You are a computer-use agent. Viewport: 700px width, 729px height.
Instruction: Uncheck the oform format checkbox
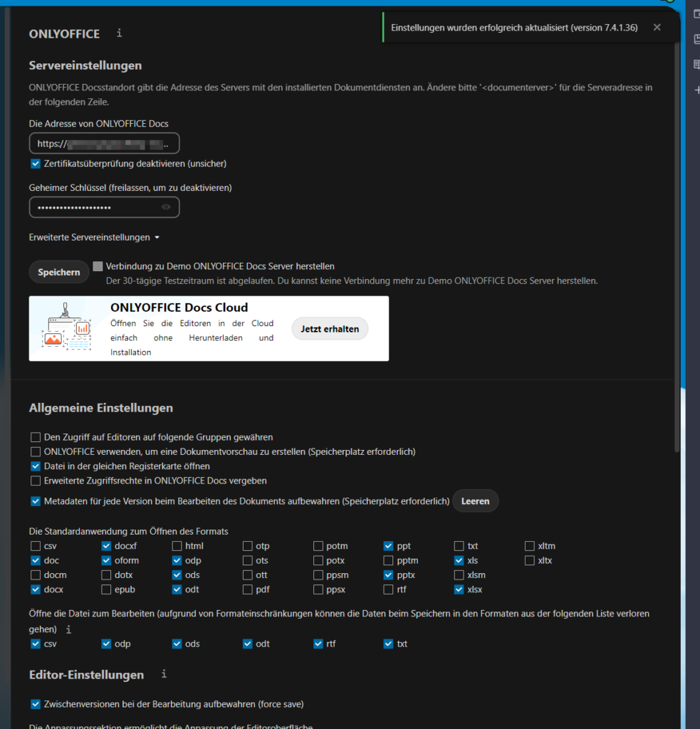click(x=106, y=560)
